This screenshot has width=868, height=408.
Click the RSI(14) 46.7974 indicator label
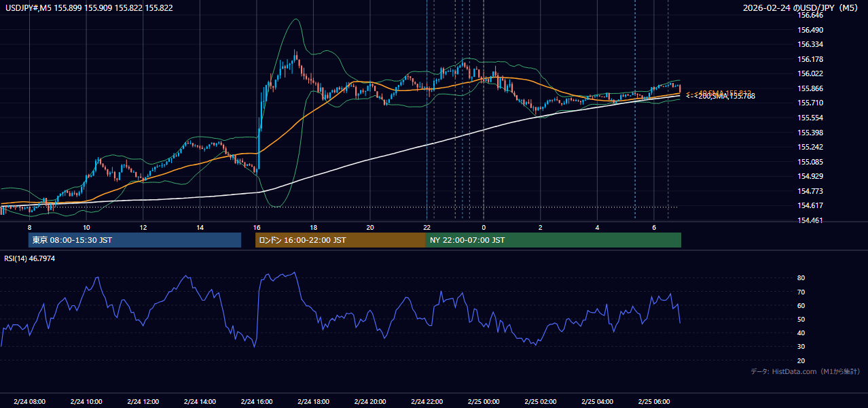[30, 258]
